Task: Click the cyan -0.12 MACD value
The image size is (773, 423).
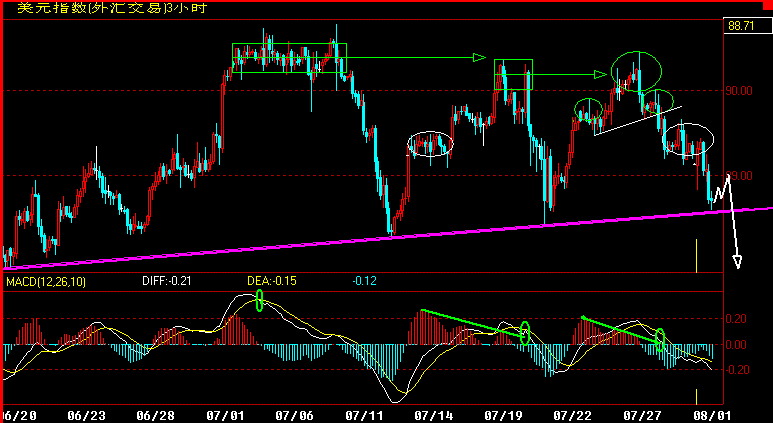Action: [x=364, y=281]
